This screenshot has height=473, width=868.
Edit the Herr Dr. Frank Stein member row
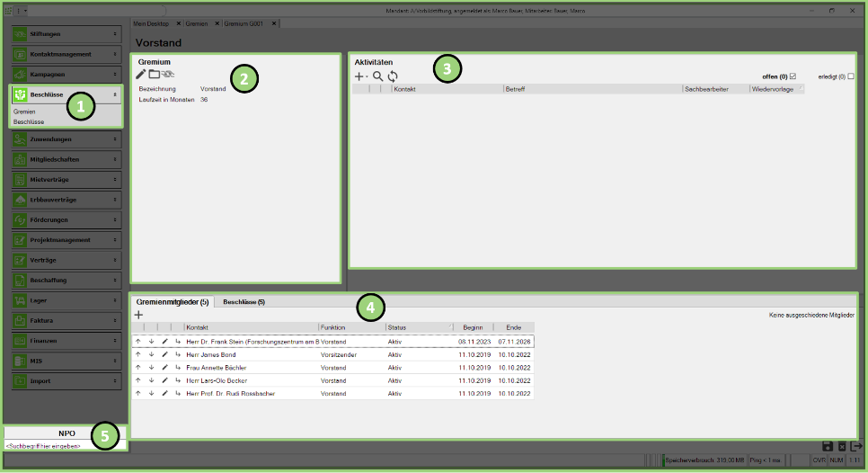pyautogui.click(x=164, y=342)
